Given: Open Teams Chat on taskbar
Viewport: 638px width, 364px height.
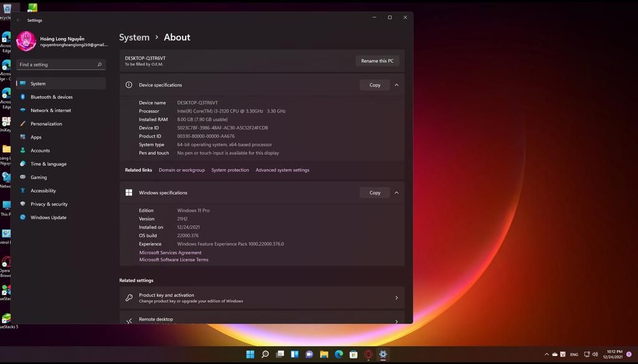Looking at the screenshot, I should point(309,354).
